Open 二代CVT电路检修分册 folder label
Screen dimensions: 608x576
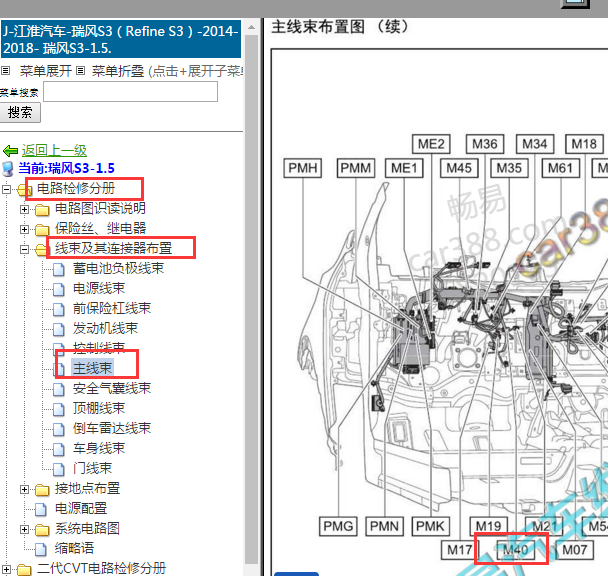(101, 568)
